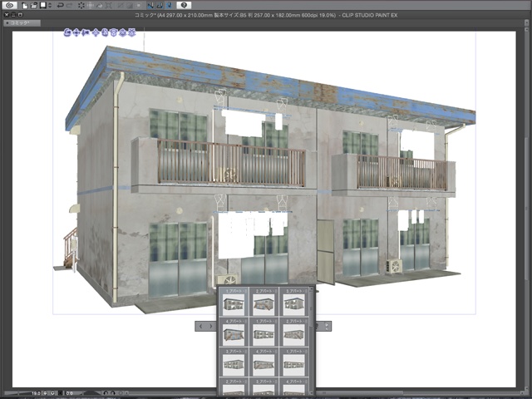The image size is (532, 399).
Task: Click the preset list scrollbar up arrow
Action: tap(311, 289)
